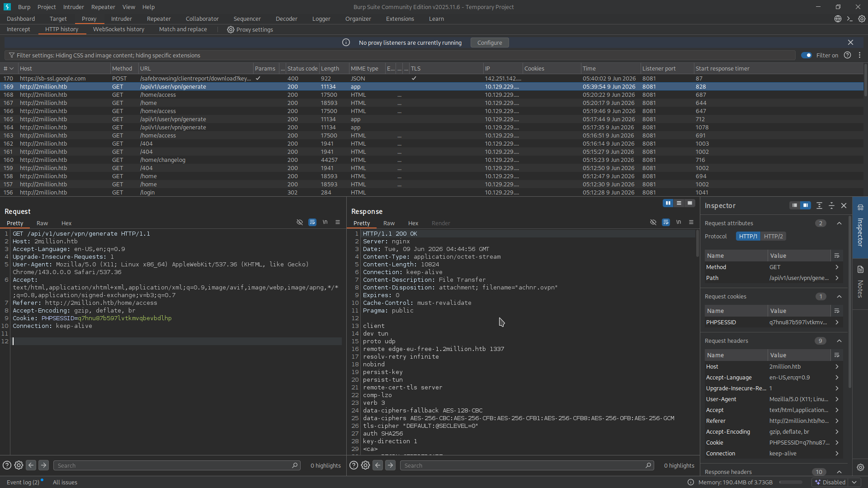Screen dimensions: 868x488
Task: Open Burp settings gear in top-right corner
Action: tap(862, 19)
